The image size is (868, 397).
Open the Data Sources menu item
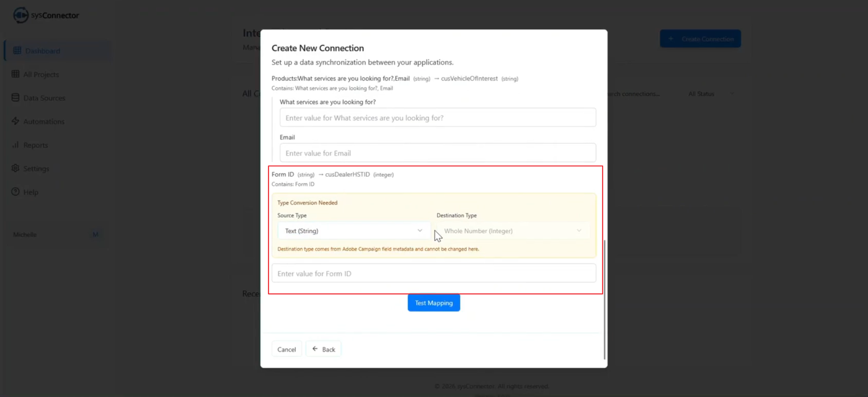click(x=44, y=98)
